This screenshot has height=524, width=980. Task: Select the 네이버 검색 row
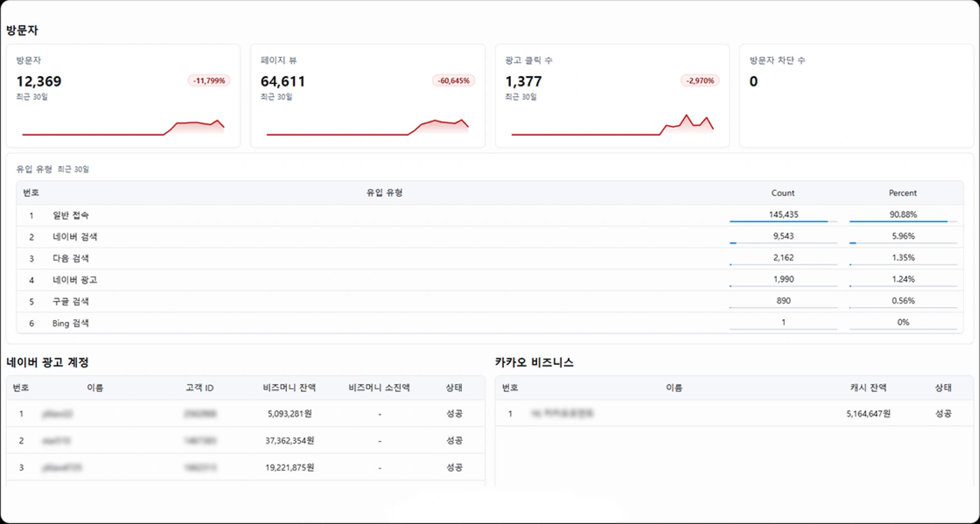point(75,237)
